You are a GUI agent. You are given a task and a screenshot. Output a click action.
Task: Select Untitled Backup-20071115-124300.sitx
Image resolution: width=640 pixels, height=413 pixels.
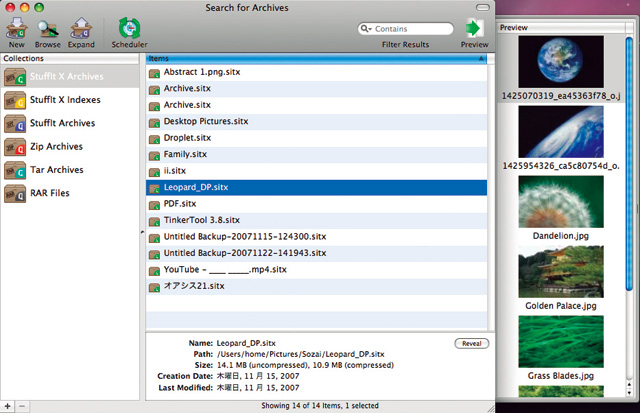coord(245,237)
